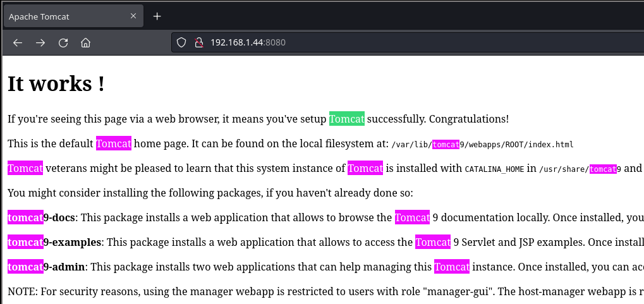
Task: Show the insecure connection padlock info
Action: tap(198, 43)
